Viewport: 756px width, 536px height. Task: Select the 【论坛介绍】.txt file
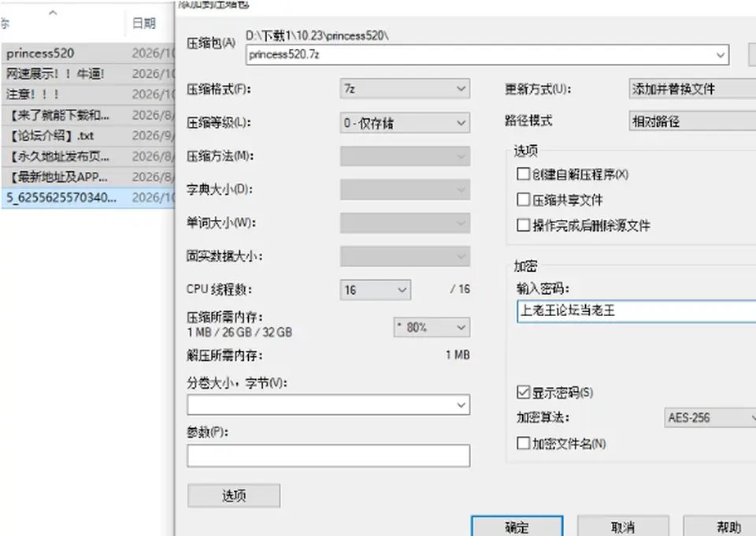[87, 136]
